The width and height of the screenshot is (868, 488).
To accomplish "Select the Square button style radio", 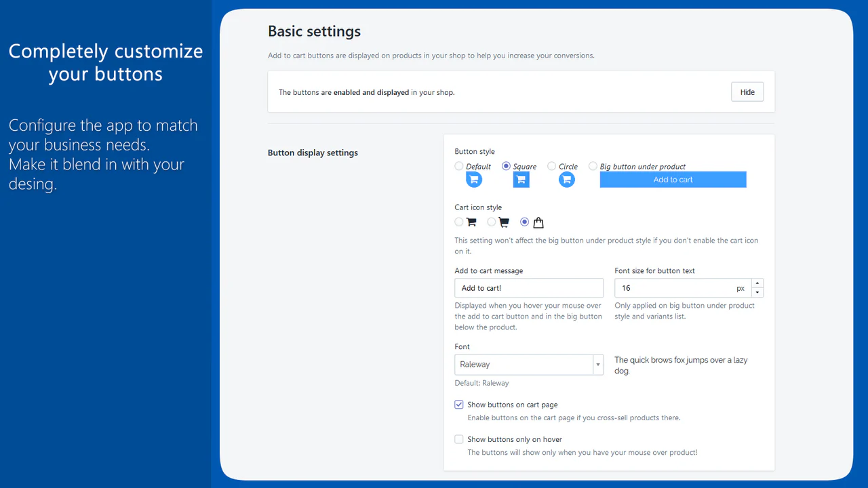I will click(x=506, y=166).
